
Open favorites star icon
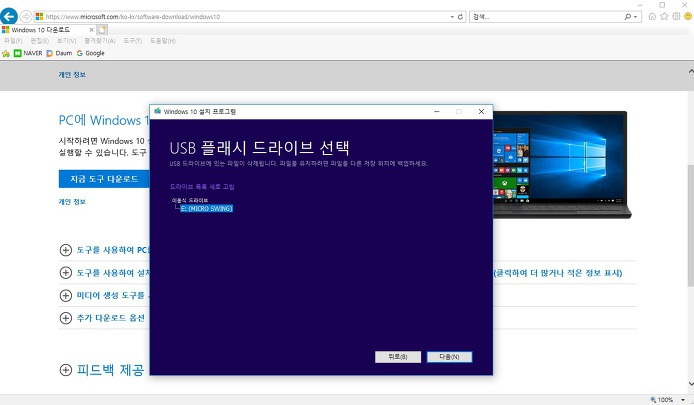664,16
